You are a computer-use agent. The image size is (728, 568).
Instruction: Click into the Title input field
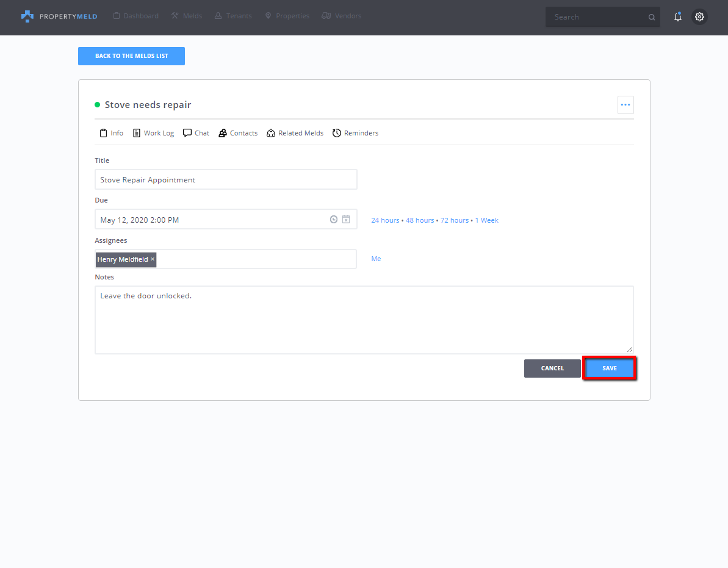point(226,180)
